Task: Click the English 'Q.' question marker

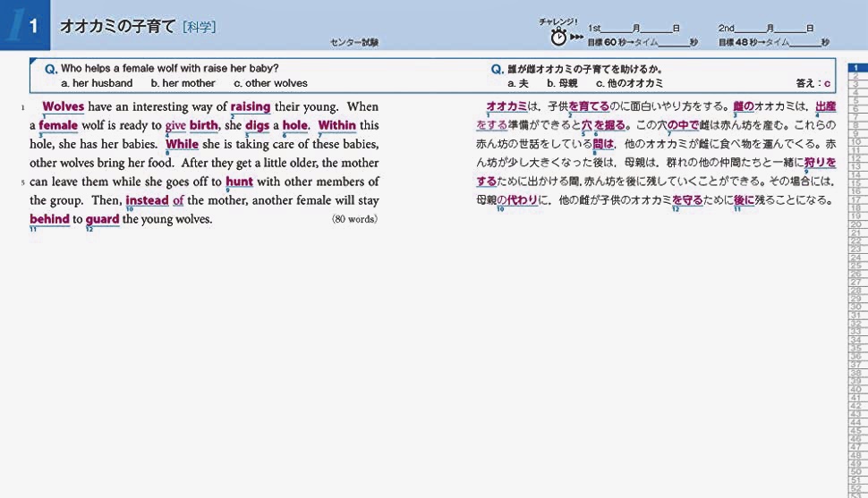Action: click(x=51, y=69)
